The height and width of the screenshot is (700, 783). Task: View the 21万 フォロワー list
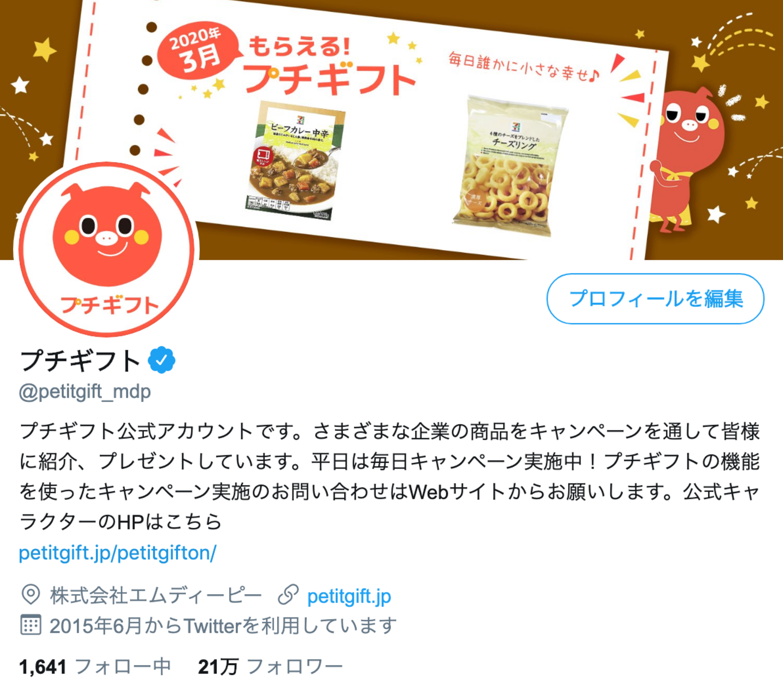point(270,667)
